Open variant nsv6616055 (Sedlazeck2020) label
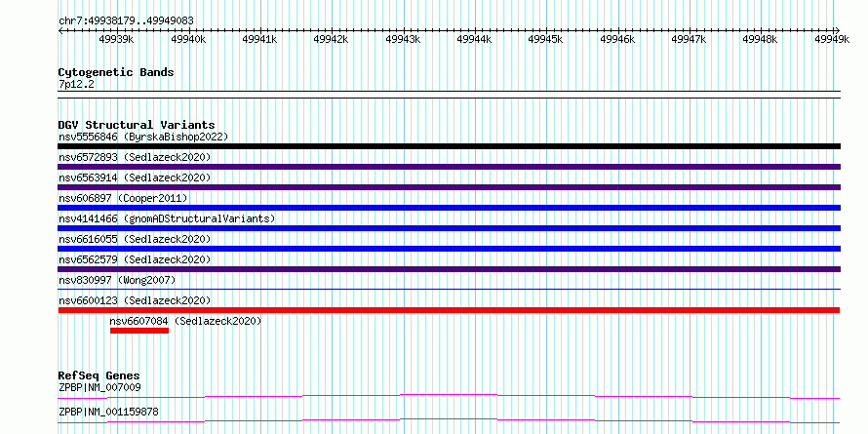Image resolution: width=868 pixels, height=434 pixels. pos(135,239)
